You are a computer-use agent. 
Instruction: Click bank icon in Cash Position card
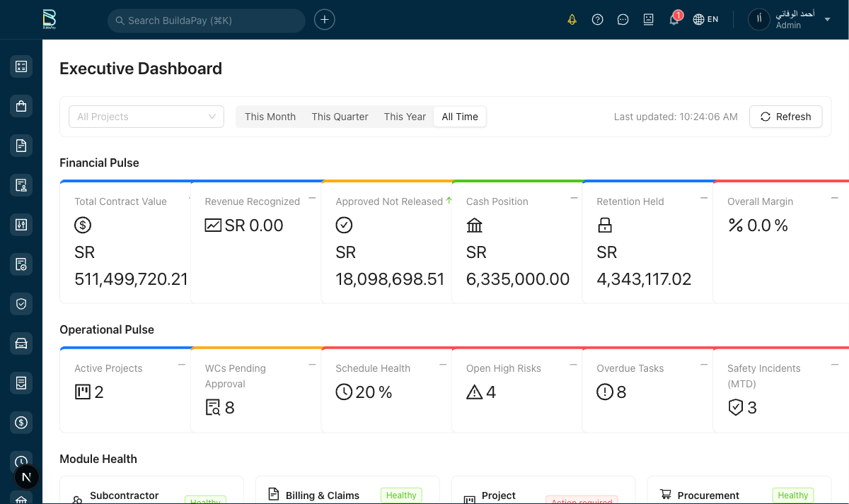pyautogui.click(x=475, y=225)
